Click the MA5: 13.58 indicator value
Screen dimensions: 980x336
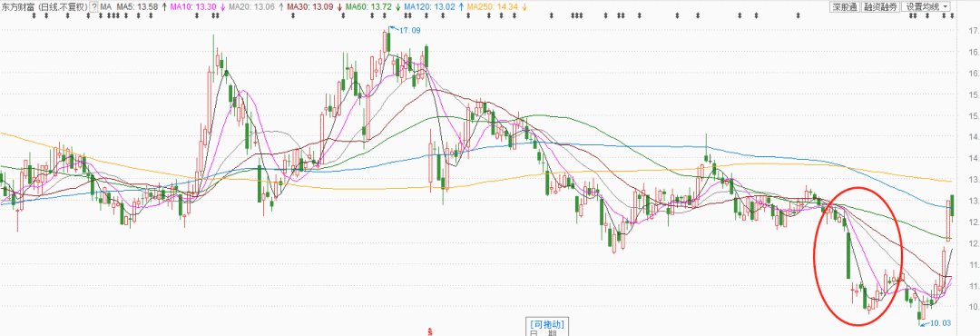(x=137, y=7)
